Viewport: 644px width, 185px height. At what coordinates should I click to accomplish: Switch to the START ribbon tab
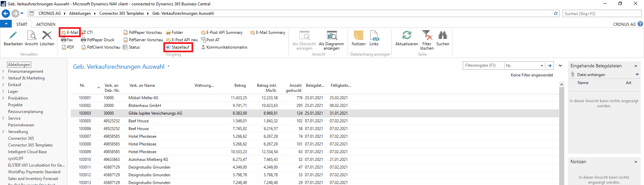22,24
